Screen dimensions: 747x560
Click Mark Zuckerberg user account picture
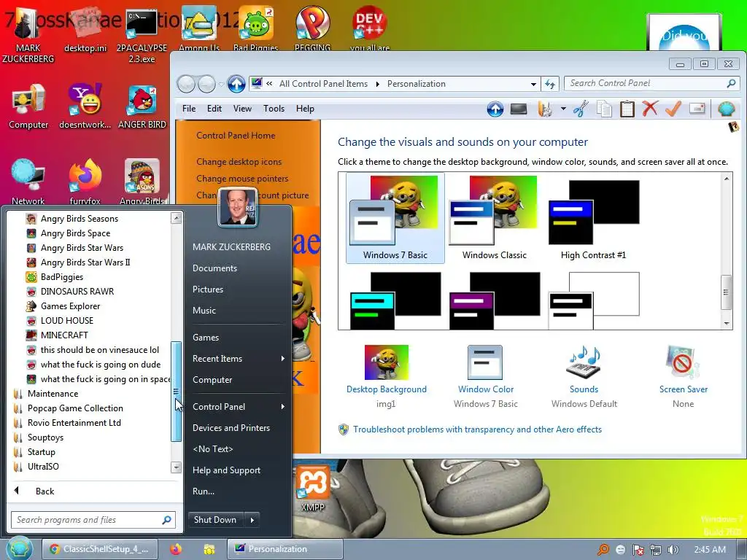coord(237,206)
